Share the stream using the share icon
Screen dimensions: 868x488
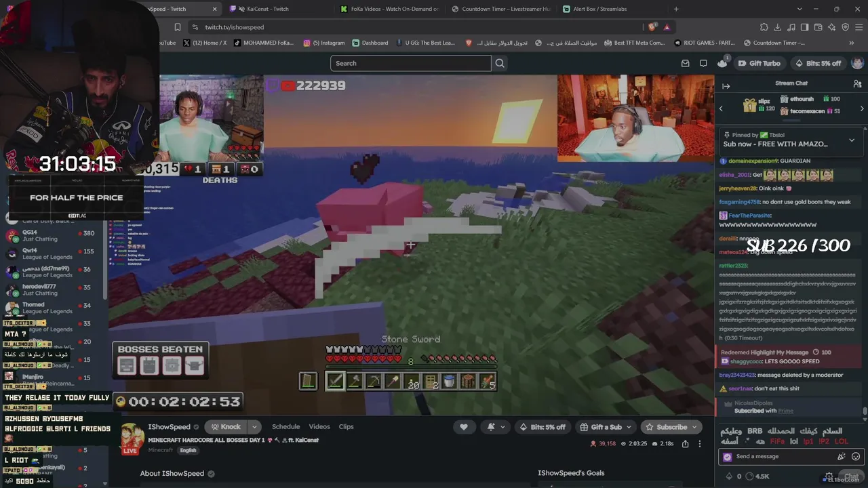click(x=685, y=444)
